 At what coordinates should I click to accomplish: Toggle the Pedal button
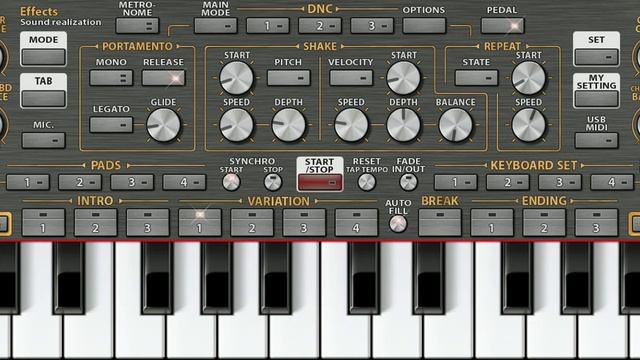point(502,26)
